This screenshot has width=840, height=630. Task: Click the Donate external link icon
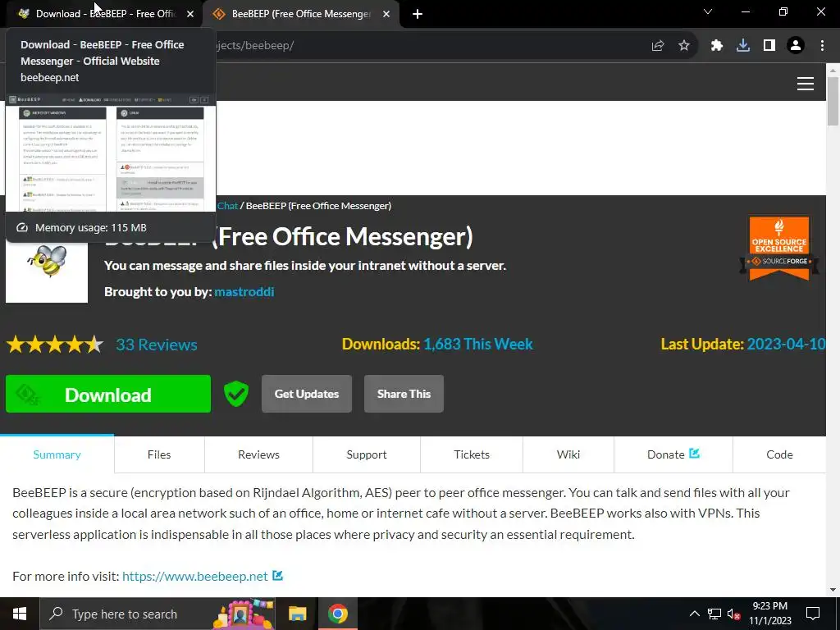694,453
